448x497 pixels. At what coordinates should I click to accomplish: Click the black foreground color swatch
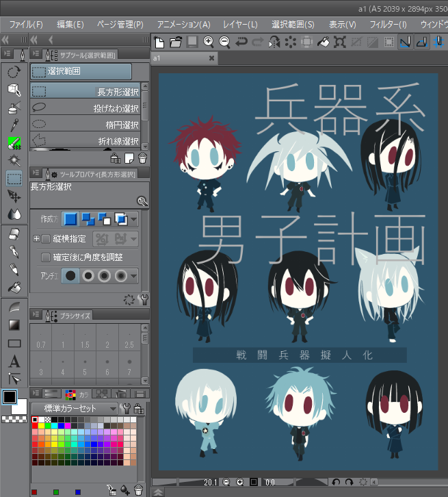pos(10,397)
